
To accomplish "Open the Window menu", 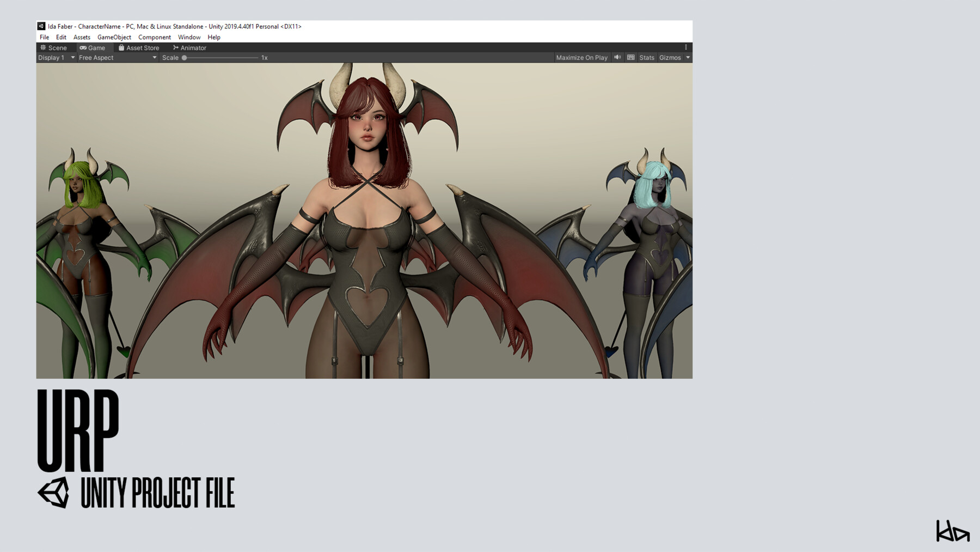I will coord(189,37).
